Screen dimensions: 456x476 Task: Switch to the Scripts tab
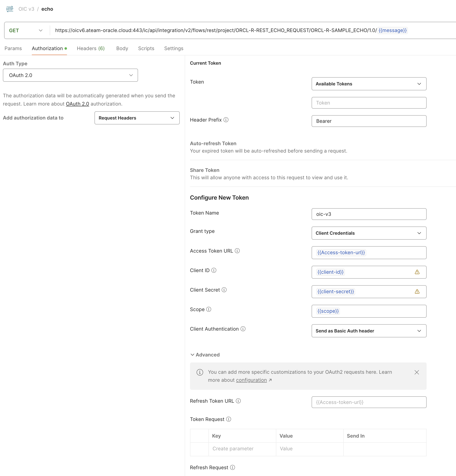[x=146, y=48]
